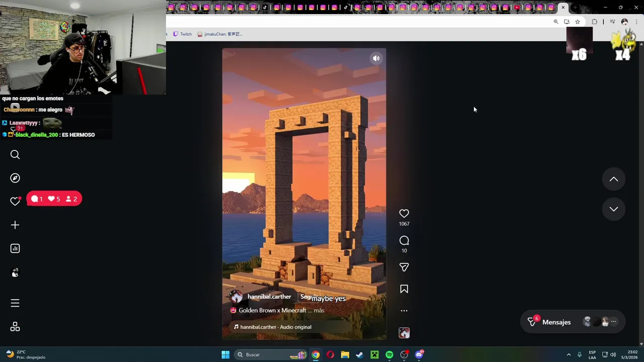Open the reel audio thumbnail

coord(404,333)
